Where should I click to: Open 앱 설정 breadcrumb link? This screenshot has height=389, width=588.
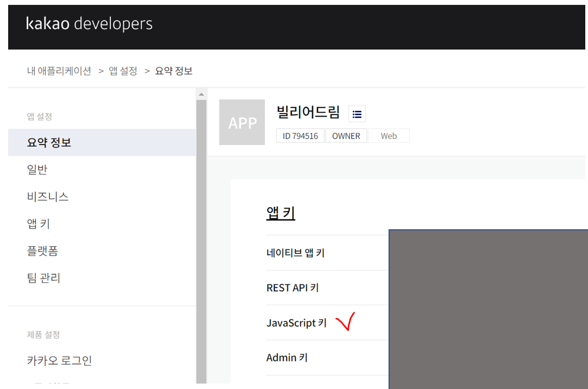pyautogui.click(x=123, y=71)
